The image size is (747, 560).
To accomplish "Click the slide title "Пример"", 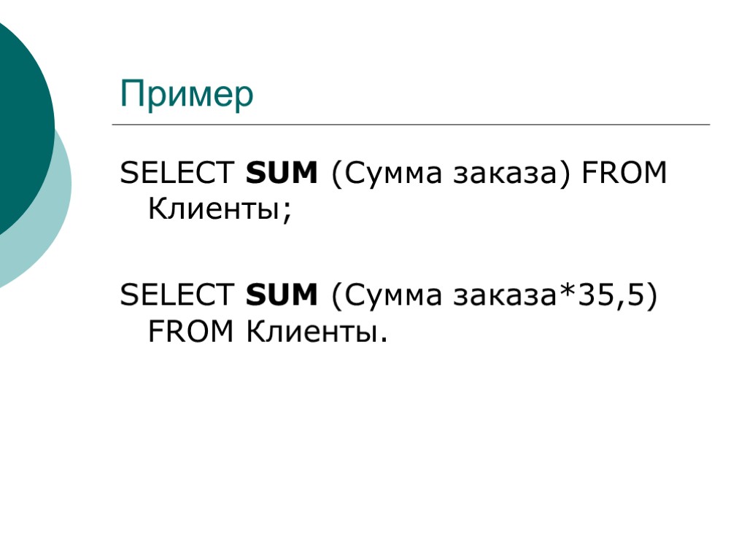I will (187, 95).
